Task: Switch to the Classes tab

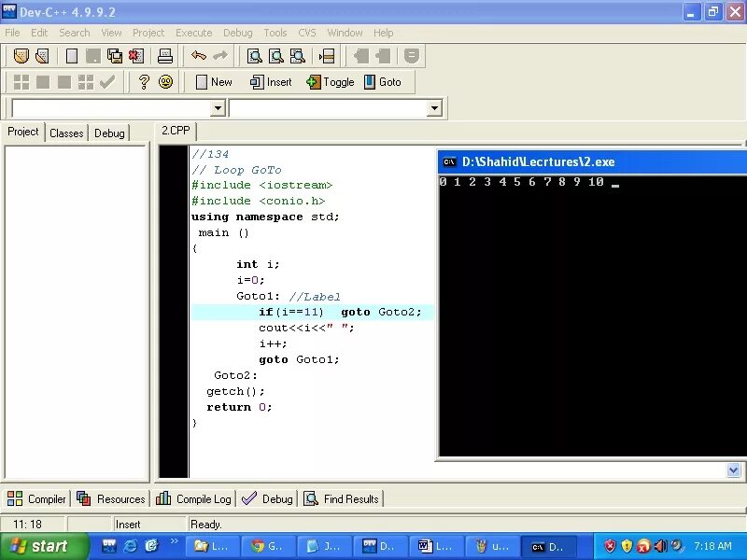Action: (x=66, y=133)
